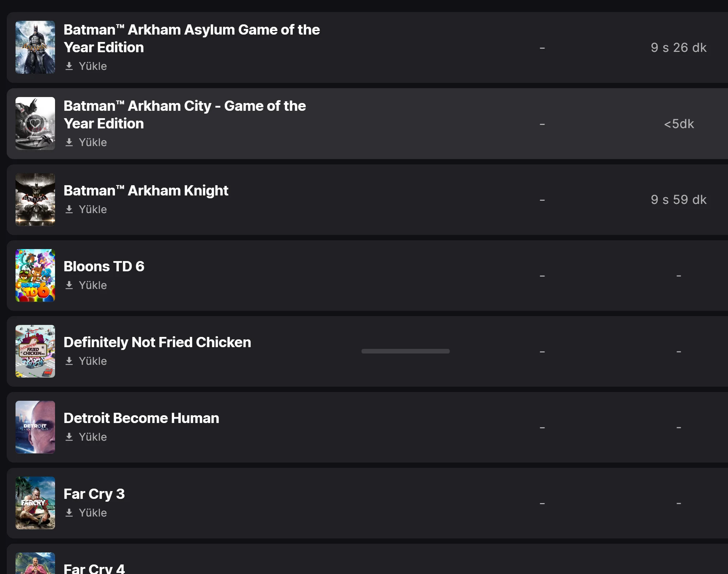
Task: Click the download icon under Batman Arkham Asylum
Action: (69, 66)
